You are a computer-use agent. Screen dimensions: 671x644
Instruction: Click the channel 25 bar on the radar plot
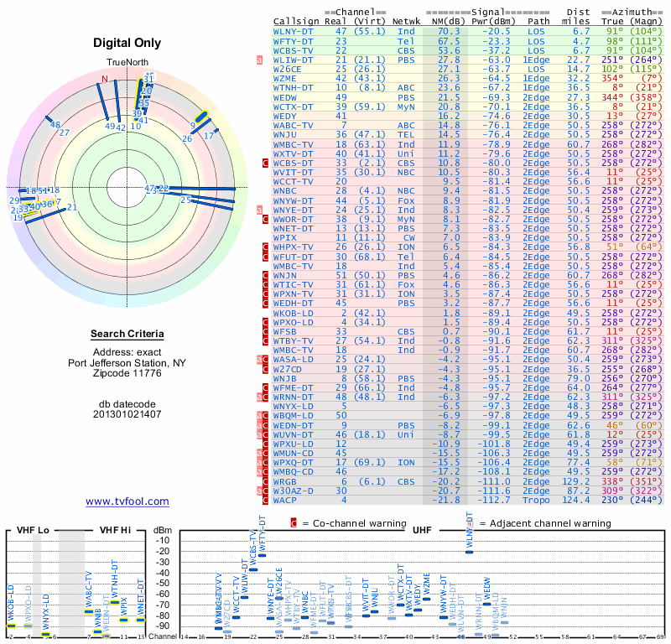click(x=213, y=204)
